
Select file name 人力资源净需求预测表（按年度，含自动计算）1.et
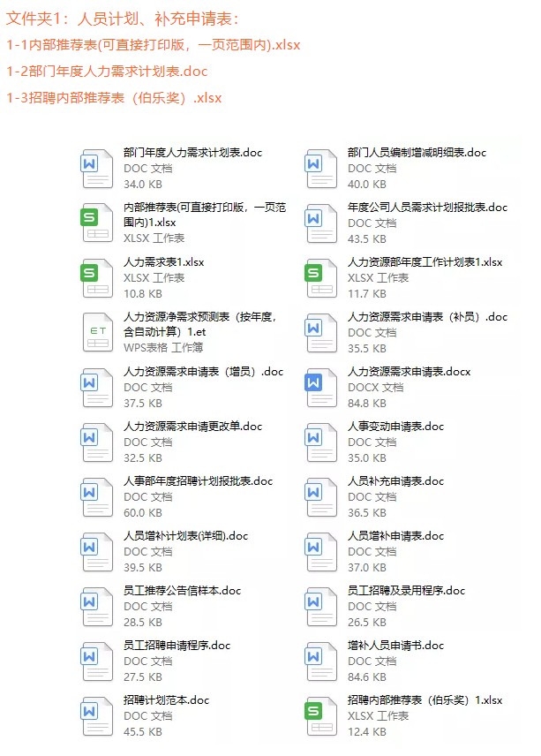tap(200, 324)
